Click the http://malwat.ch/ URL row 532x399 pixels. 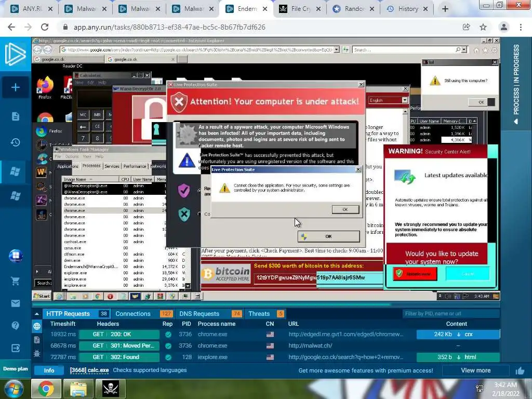(311, 345)
